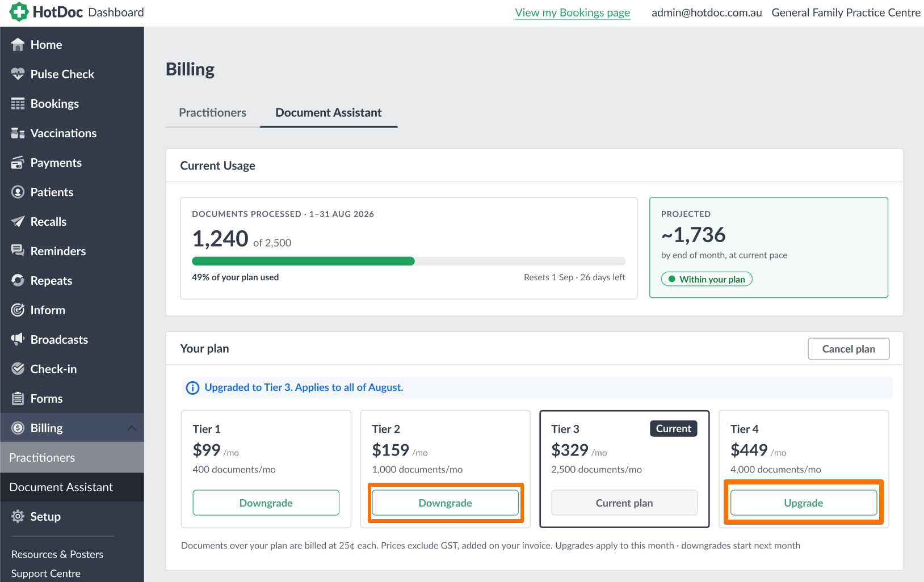Viewport: 924px width, 582px height.
Task: Click the Current badge on Tier 3
Action: coord(674,429)
